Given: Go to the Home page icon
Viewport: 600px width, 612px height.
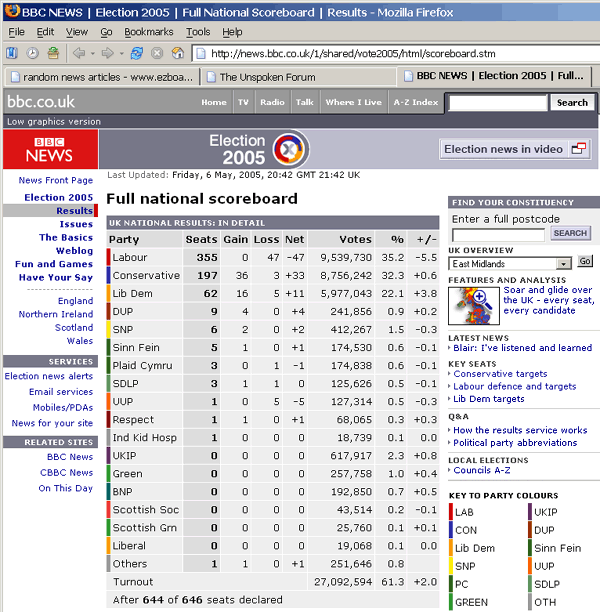Looking at the screenshot, I should tap(178, 53).
